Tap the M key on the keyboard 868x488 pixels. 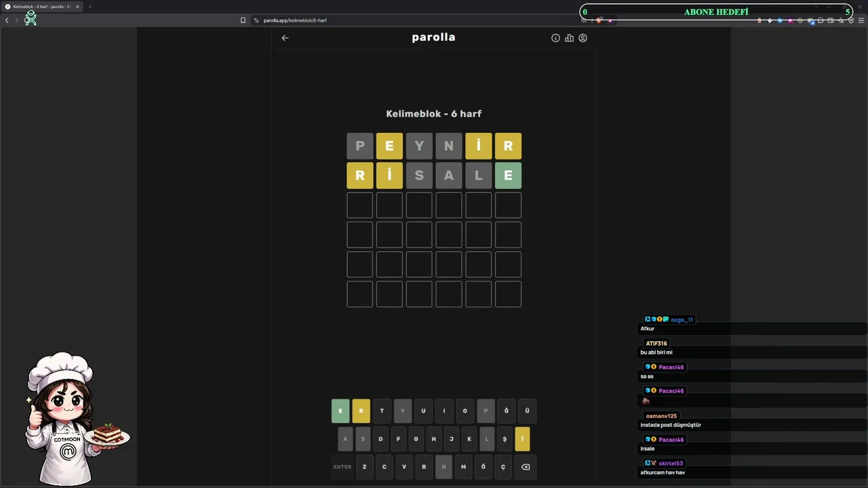pos(464,467)
